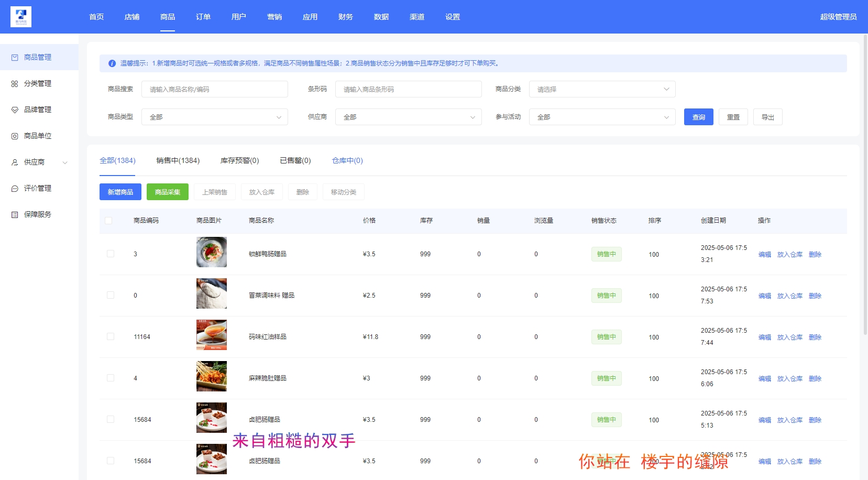Click the 冒菜调味料 product thumbnail
Viewport: 868px width, 480px height.
pos(212,293)
